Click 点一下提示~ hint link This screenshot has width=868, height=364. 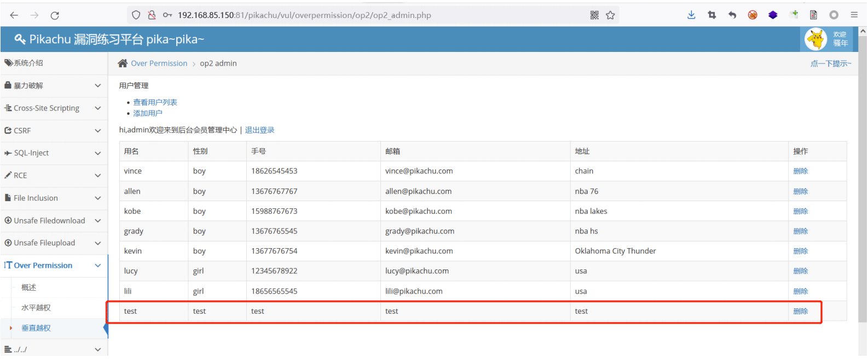point(831,63)
